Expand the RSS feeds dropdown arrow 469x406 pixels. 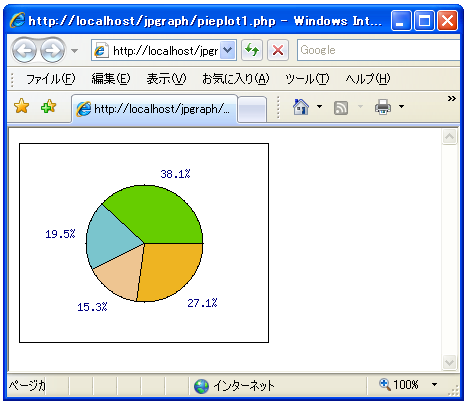(360, 107)
